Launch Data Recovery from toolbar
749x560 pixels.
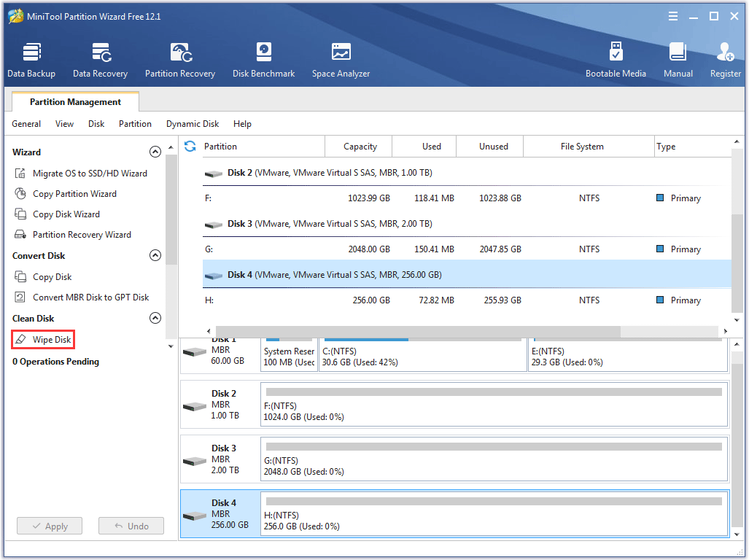(101, 60)
